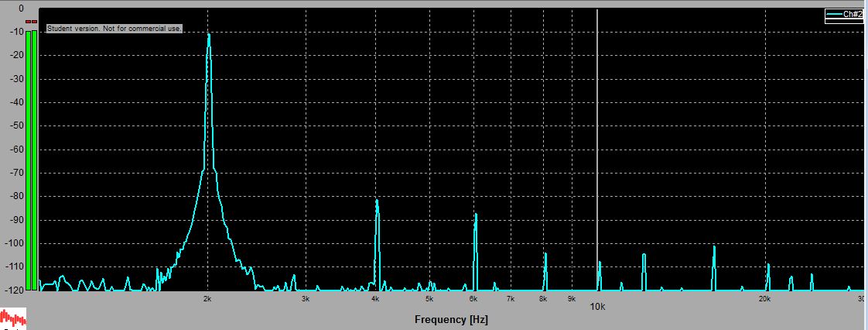Screen dimensions: 868x330
Task: Click the "-20" dB level axis label
Action: click(16, 56)
